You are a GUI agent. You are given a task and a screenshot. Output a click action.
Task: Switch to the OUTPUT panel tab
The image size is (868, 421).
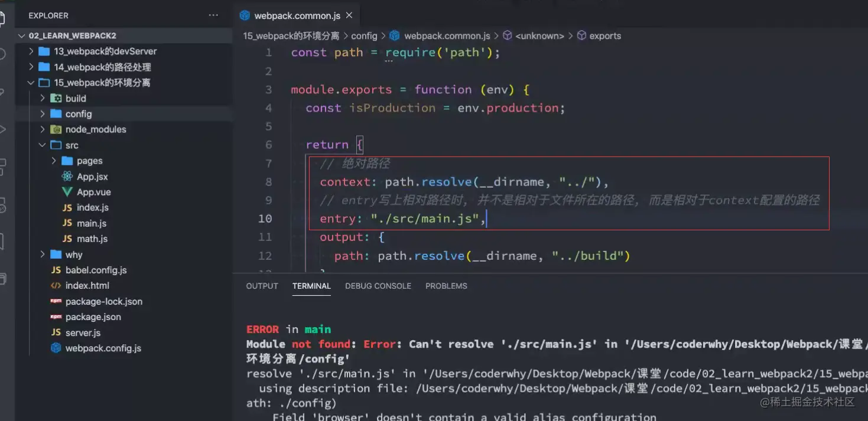pyautogui.click(x=262, y=286)
